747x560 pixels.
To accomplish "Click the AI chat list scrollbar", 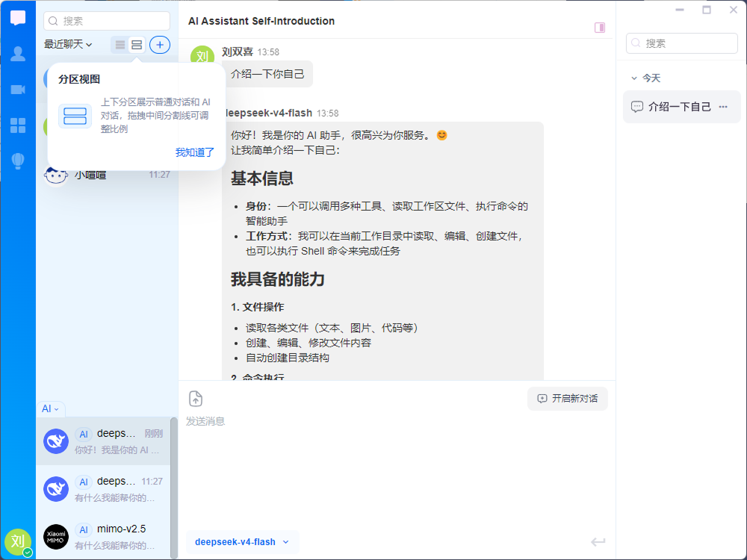I will tap(174, 486).
